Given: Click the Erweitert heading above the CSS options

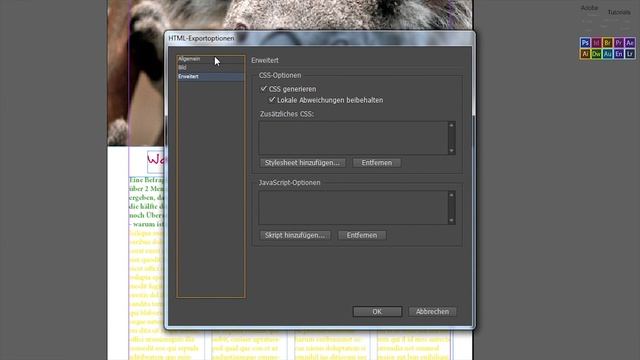Looking at the screenshot, I should click(265, 60).
